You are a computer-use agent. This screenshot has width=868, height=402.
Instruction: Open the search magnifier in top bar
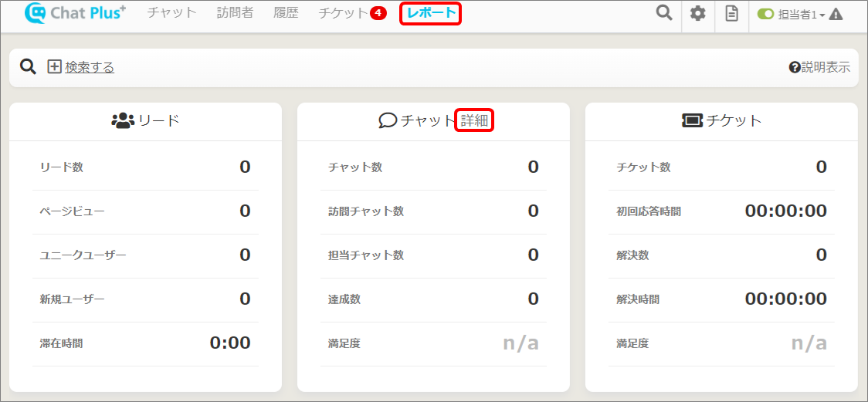663,13
